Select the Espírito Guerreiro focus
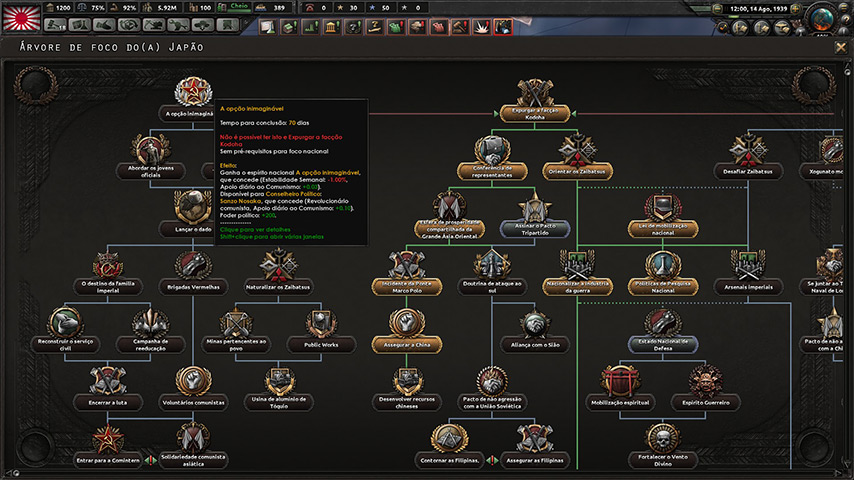Viewport: 854px width, 480px height. click(x=705, y=388)
